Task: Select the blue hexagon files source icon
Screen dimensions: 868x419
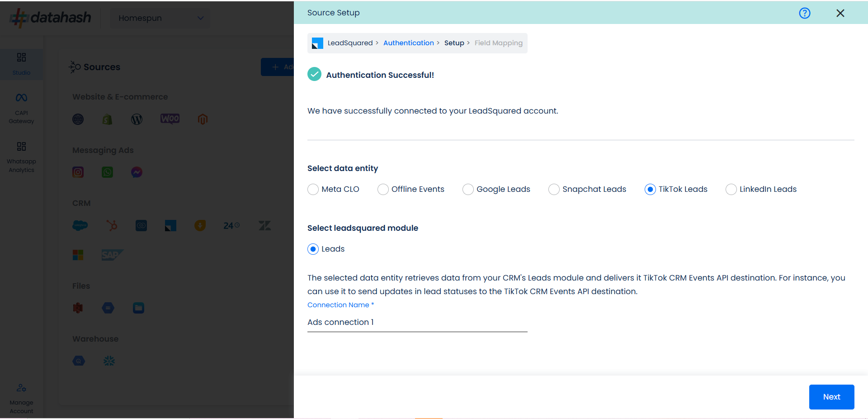Action: (x=108, y=308)
